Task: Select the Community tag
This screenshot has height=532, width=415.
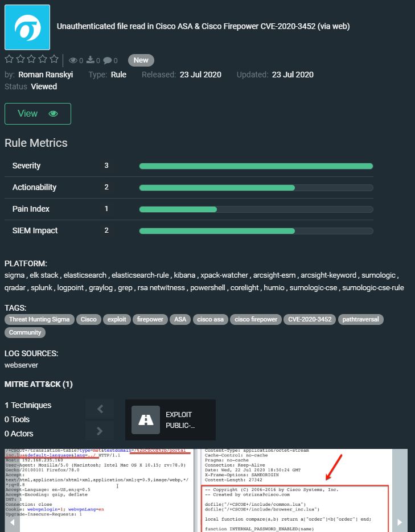Action: (x=25, y=332)
